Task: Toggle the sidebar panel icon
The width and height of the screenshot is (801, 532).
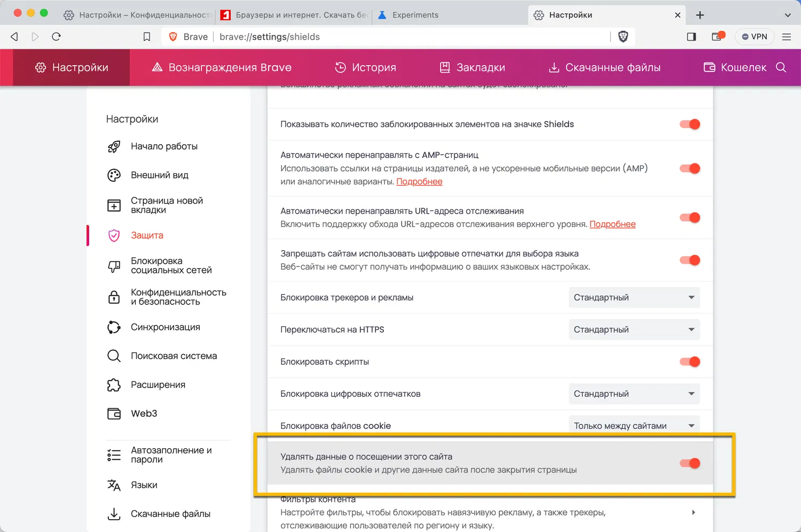Action: (691, 37)
